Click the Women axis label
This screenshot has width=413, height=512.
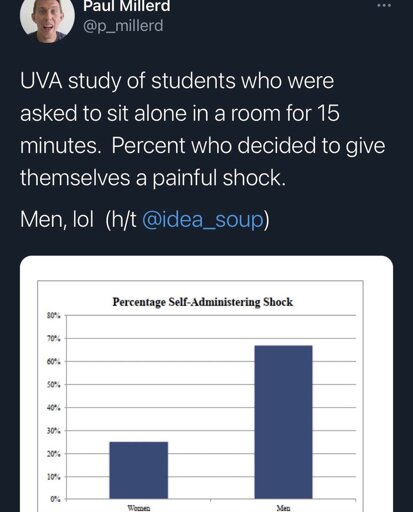(139, 508)
